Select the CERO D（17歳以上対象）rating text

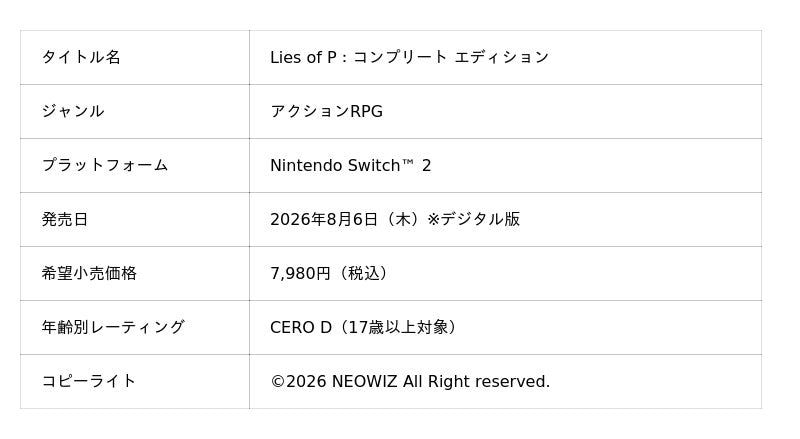click(363, 327)
